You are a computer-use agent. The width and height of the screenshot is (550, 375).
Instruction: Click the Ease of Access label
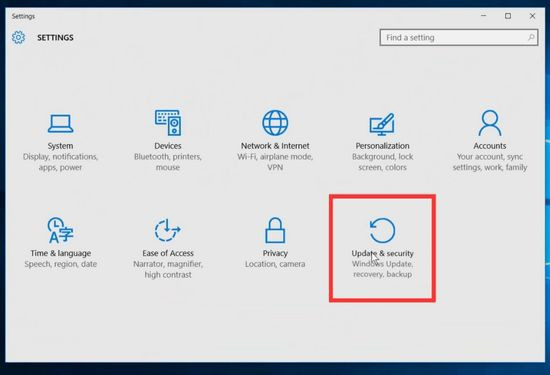168,253
